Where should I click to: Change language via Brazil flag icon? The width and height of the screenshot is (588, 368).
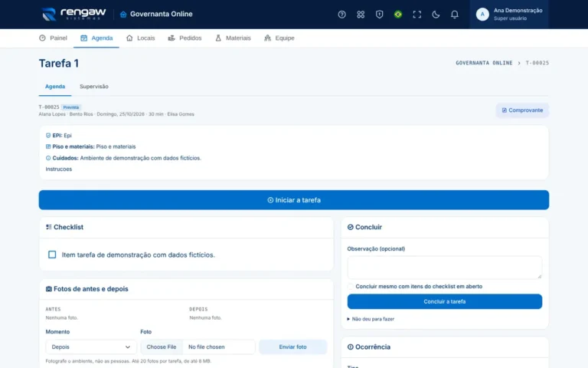pos(398,15)
